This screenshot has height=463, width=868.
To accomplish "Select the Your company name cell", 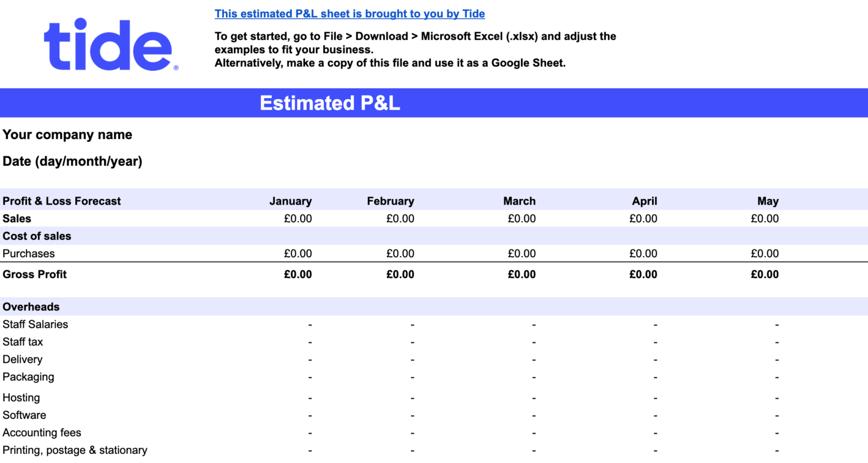I will click(67, 135).
